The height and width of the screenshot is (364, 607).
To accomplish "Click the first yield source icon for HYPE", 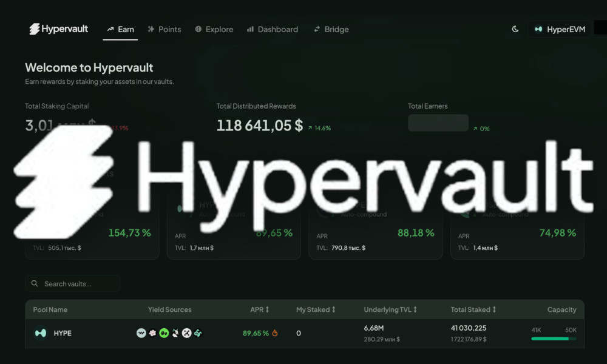I will (x=141, y=333).
